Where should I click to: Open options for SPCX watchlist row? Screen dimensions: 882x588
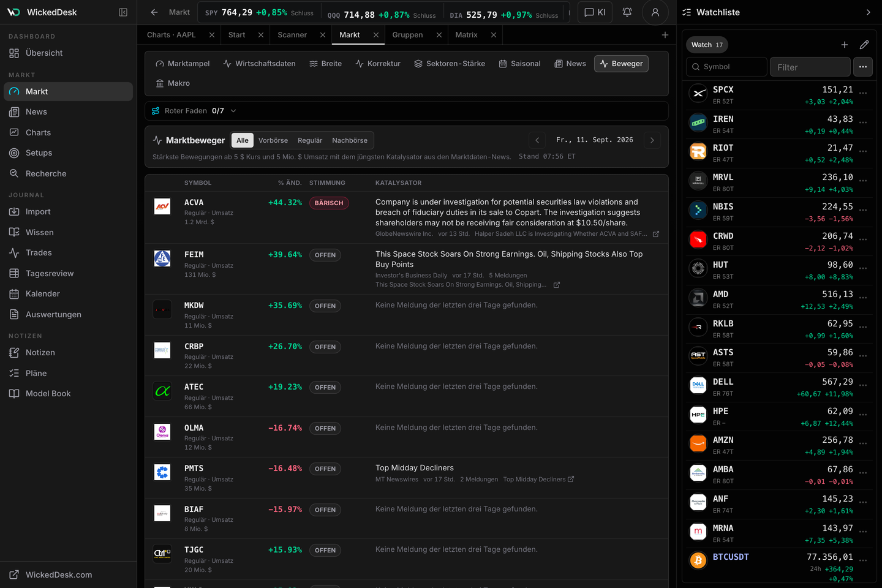coord(863,94)
